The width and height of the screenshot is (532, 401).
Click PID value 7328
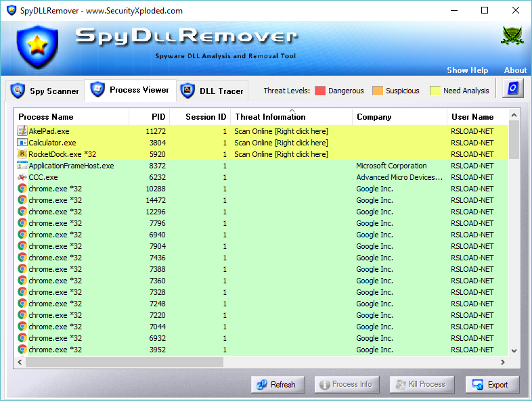point(158,292)
